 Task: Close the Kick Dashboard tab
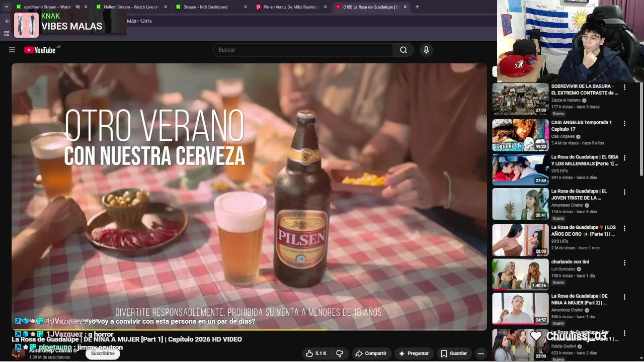click(246, 7)
